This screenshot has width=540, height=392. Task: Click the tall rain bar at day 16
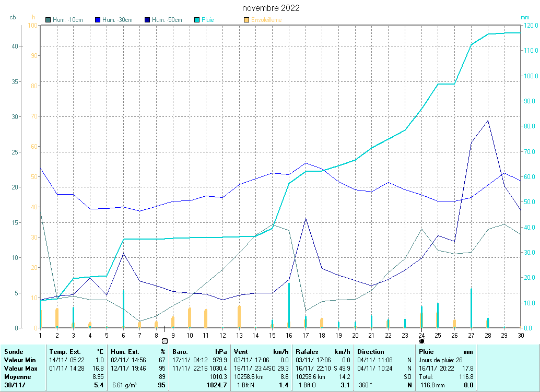coord(289,305)
